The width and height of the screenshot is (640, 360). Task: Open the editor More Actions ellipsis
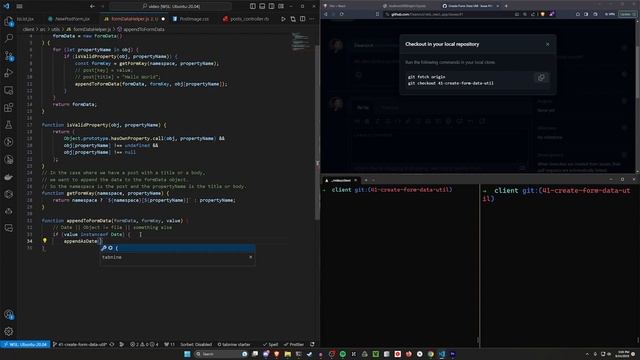[312, 19]
